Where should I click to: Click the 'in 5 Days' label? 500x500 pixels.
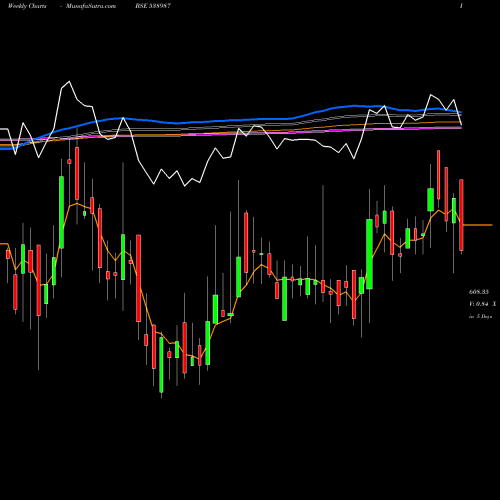tap(481, 317)
